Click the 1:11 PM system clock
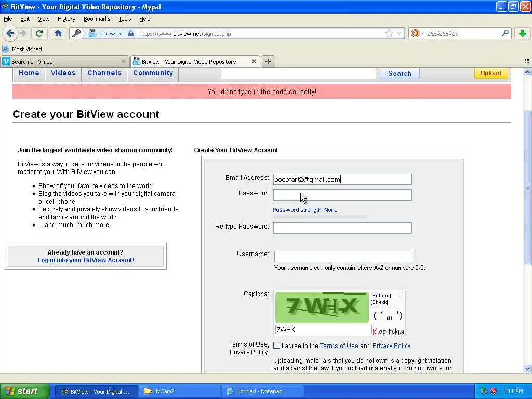 click(513, 391)
